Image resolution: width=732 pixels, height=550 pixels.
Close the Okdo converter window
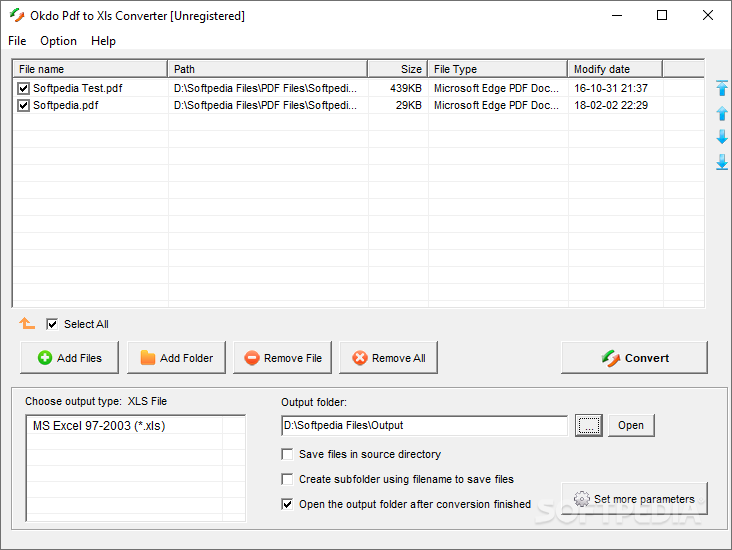click(708, 15)
